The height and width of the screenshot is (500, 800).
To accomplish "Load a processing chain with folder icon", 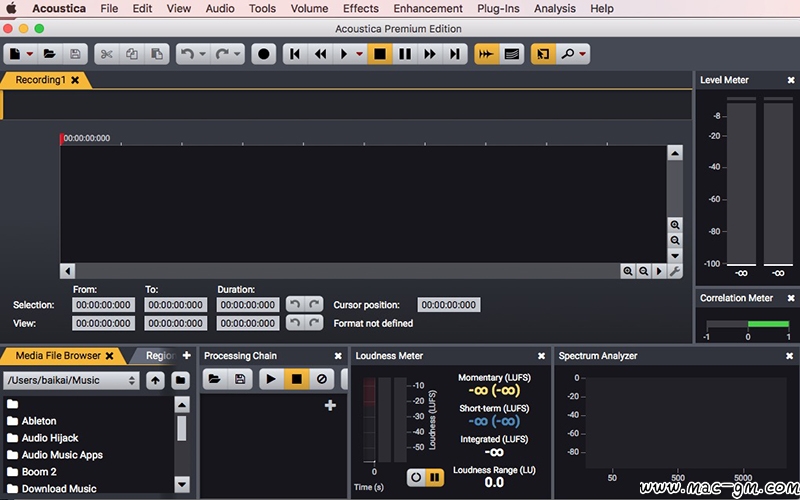I will [x=215, y=379].
